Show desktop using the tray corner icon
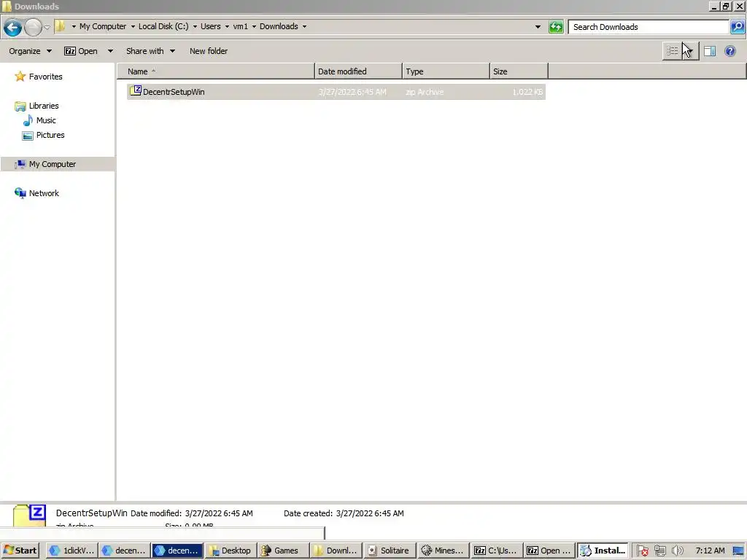The width and height of the screenshot is (747, 560). tap(738, 551)
